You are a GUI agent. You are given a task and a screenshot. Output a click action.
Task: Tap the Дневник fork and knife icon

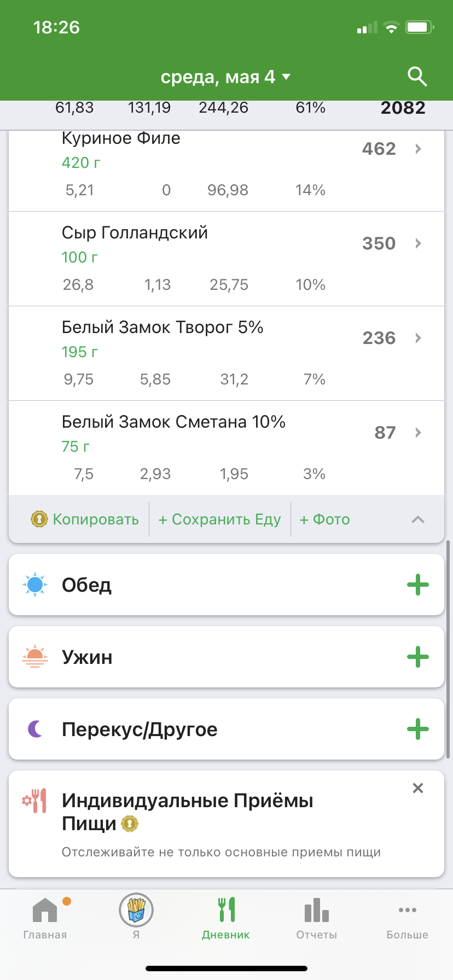coord(226,910)
